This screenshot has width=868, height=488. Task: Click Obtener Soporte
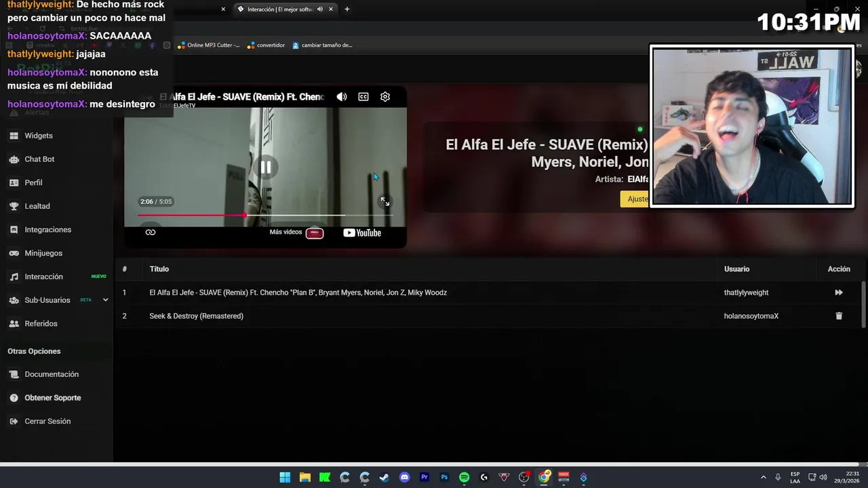[x=52, y=398]
